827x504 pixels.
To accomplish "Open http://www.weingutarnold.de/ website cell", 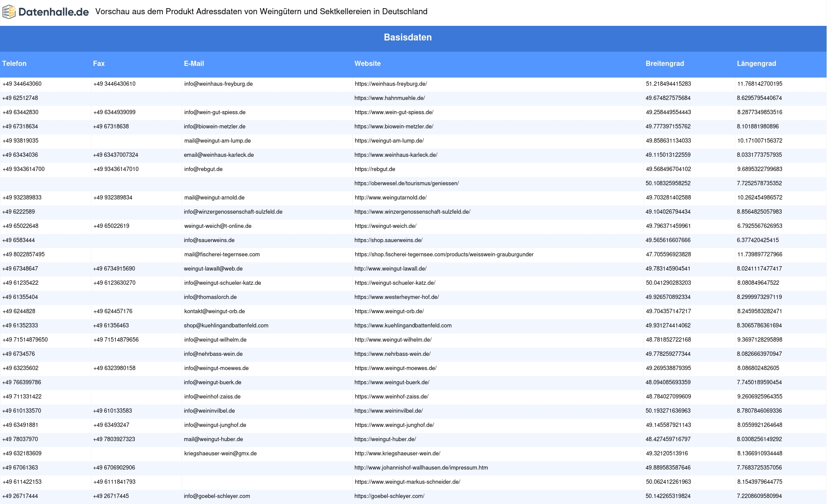I will point(391,198).
